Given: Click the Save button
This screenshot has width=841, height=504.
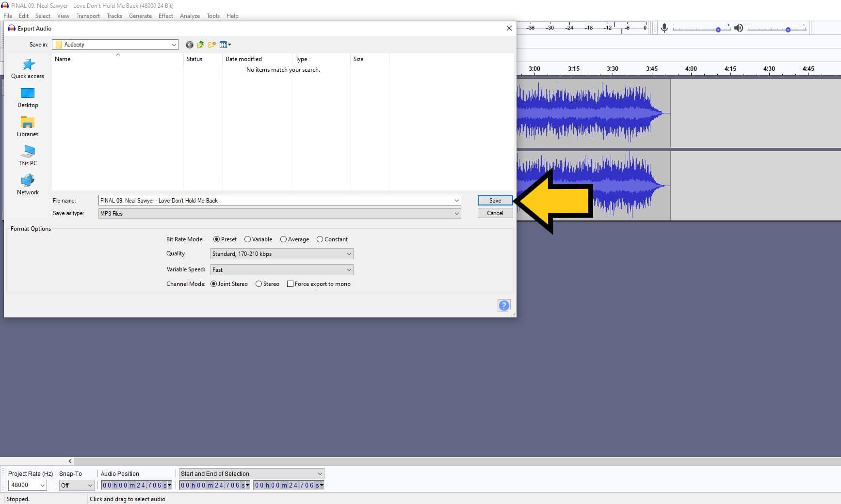Looking at the screenshot, I should tap(495, 200).
